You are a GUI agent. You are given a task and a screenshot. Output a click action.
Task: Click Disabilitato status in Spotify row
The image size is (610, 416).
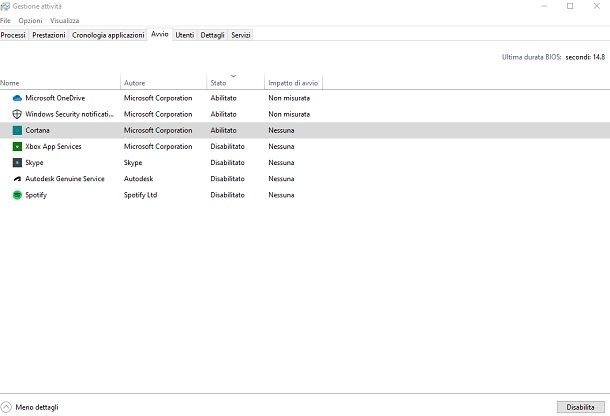[x=228, y=195]
